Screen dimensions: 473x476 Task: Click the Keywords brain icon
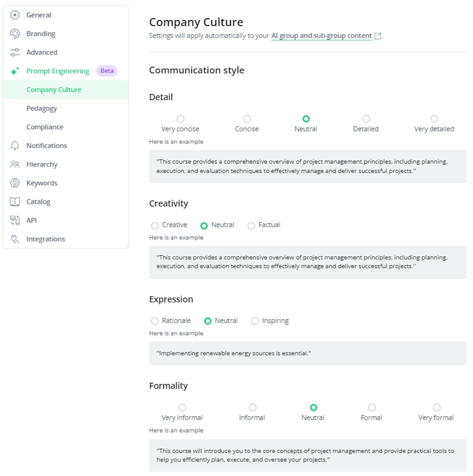[15, 183]
